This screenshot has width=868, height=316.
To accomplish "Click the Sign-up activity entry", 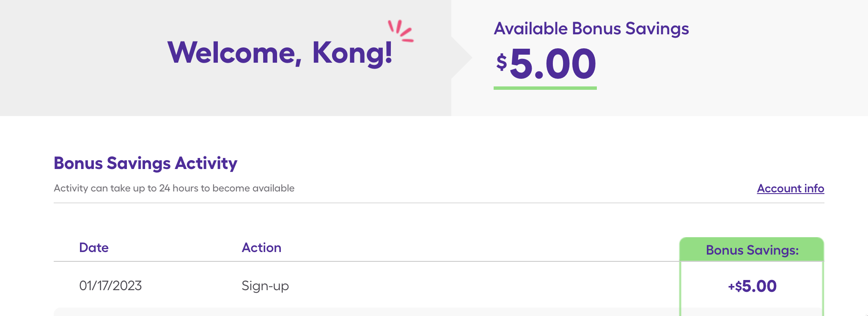I will [265, 286].
